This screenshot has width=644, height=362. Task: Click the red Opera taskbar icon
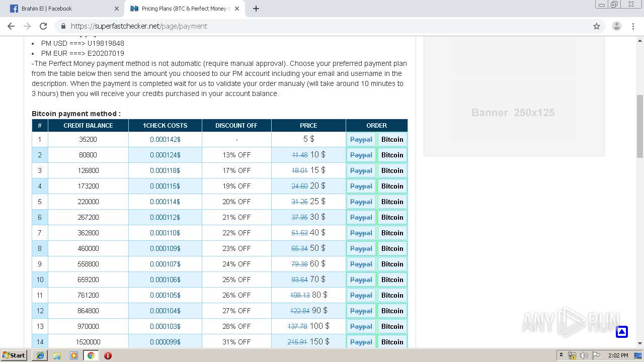point(108,355)
